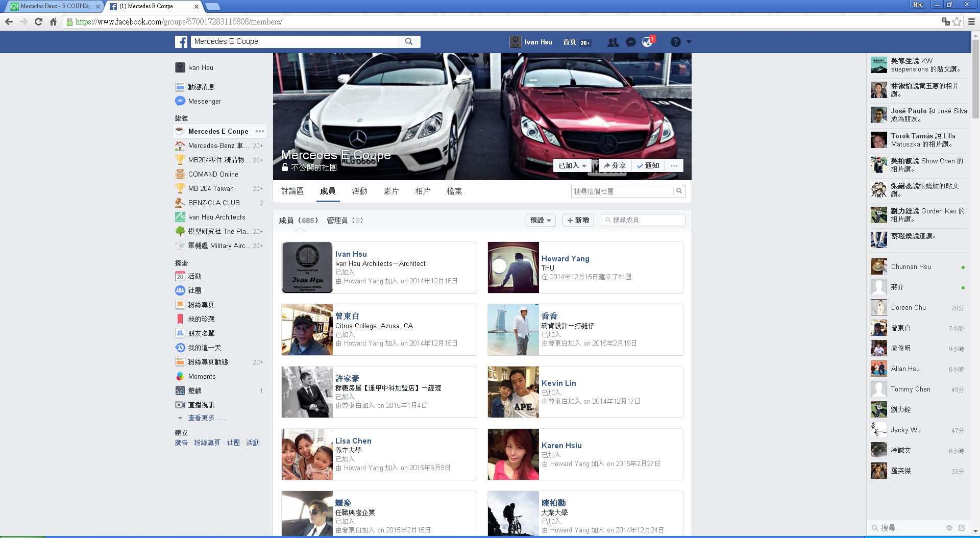Switch to 影片 videos tab
Image resolution: width=980 pixels, height=538 pixels.
[x=391, y=191]
